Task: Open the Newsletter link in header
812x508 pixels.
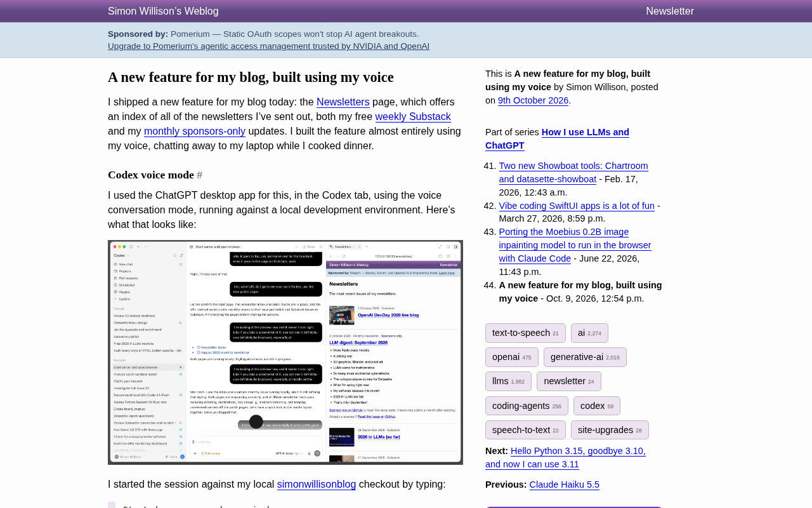Action: click(x=670, y=11)
